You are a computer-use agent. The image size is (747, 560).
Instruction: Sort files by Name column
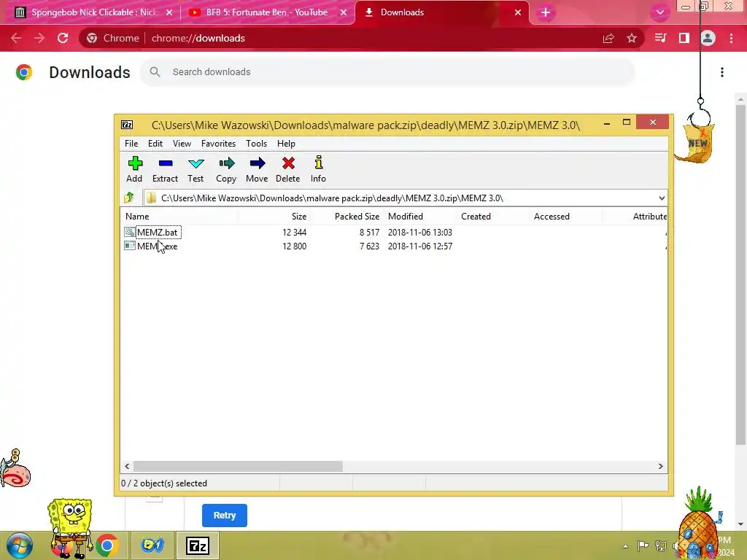pyautogui.click(x=179, y=216)
